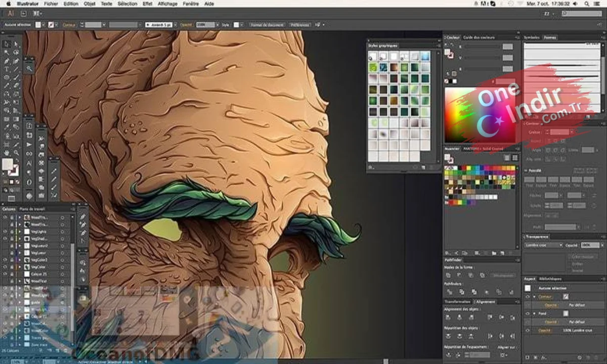Open the Apple menu
Screen dimensions: 607x364
(x=9, y=3)
